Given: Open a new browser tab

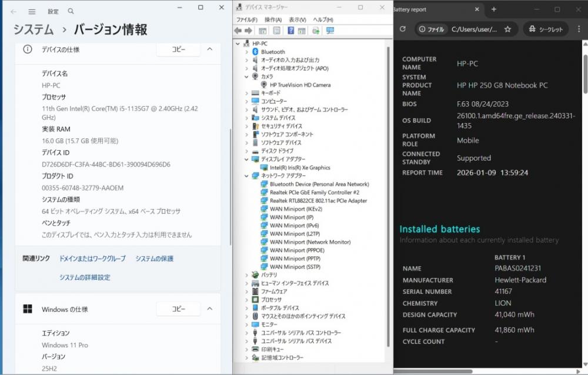Looking at the screenshot, I should coord(494,9).
